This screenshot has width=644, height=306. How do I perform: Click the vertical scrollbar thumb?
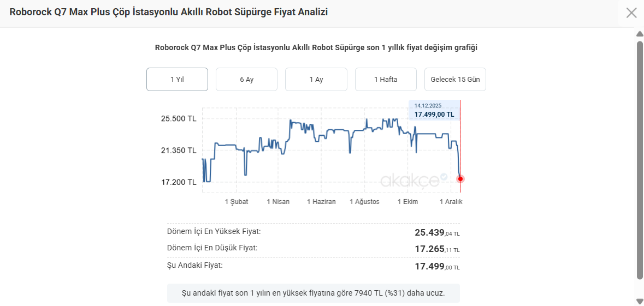640,158
